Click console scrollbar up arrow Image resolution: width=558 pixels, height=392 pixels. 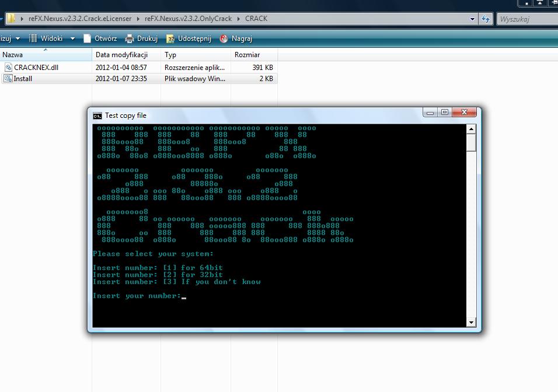[x=471, y=129]
